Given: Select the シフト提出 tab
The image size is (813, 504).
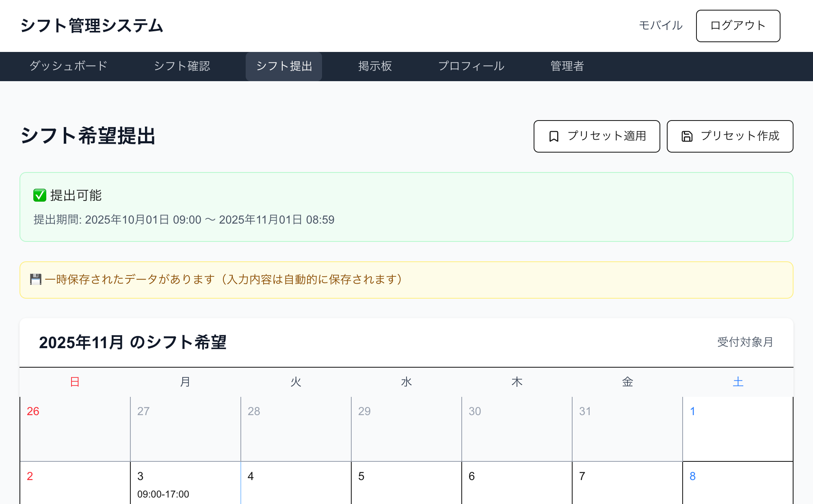Looking at the screenshot, I should [284, 66].
